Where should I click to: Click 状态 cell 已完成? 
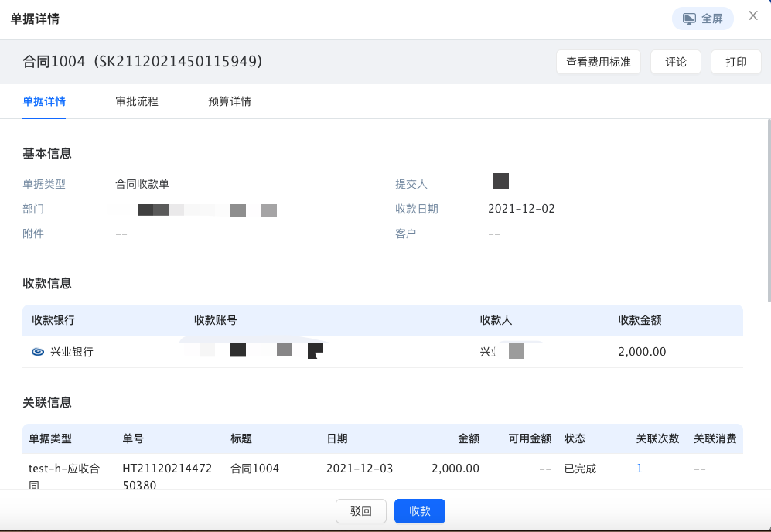(x=580, y=469)
